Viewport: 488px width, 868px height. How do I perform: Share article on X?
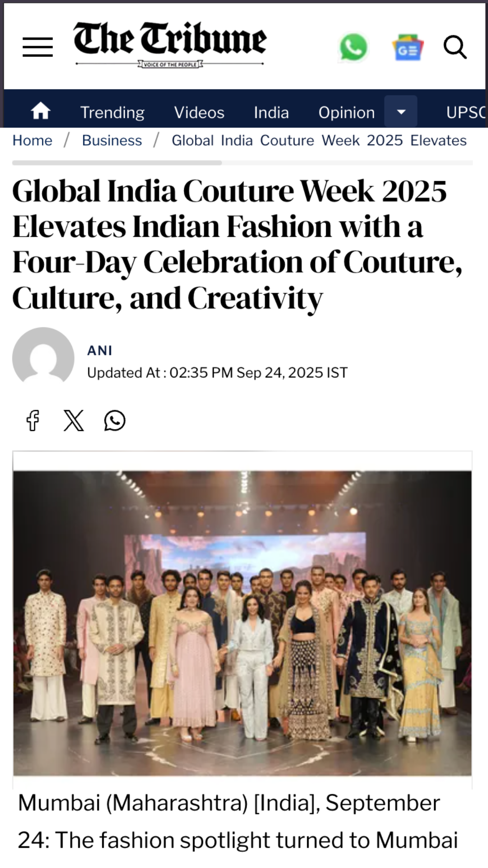point(74,420)
